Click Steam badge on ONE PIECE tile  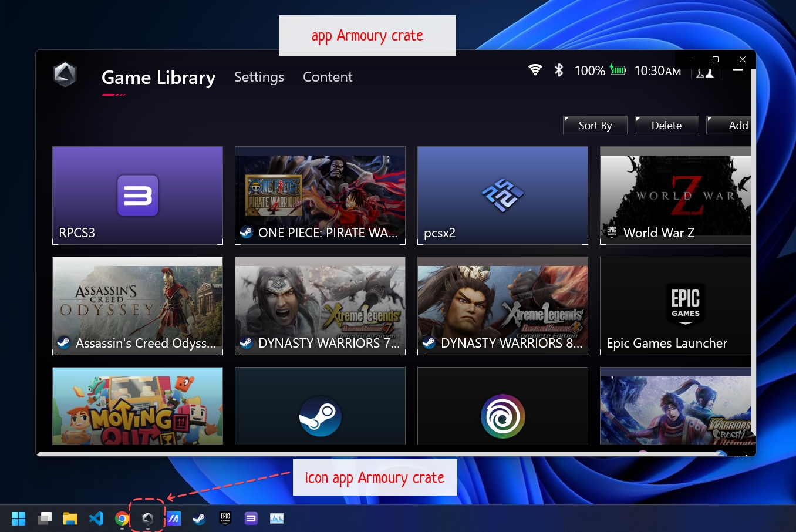pos(247,233)
